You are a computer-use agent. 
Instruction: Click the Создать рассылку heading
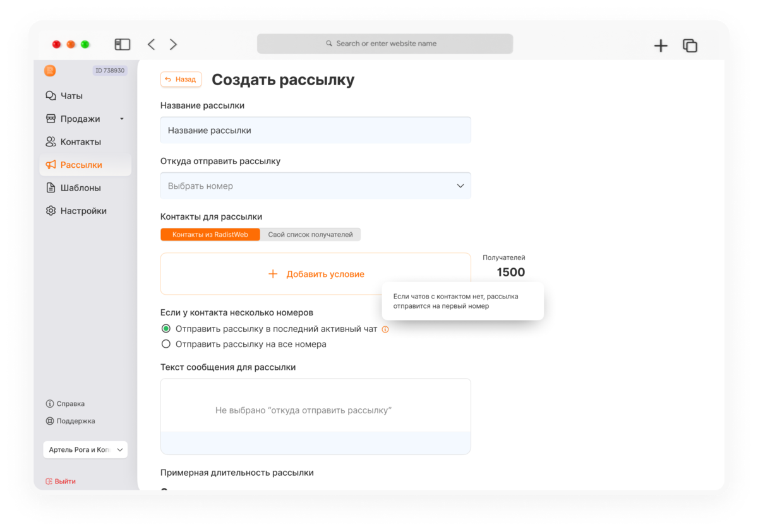(283, 80)
